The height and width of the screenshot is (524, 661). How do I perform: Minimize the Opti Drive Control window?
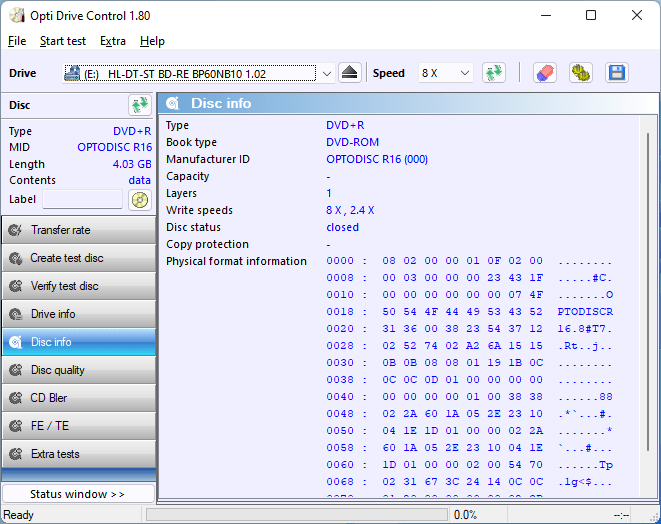point(546,16)
